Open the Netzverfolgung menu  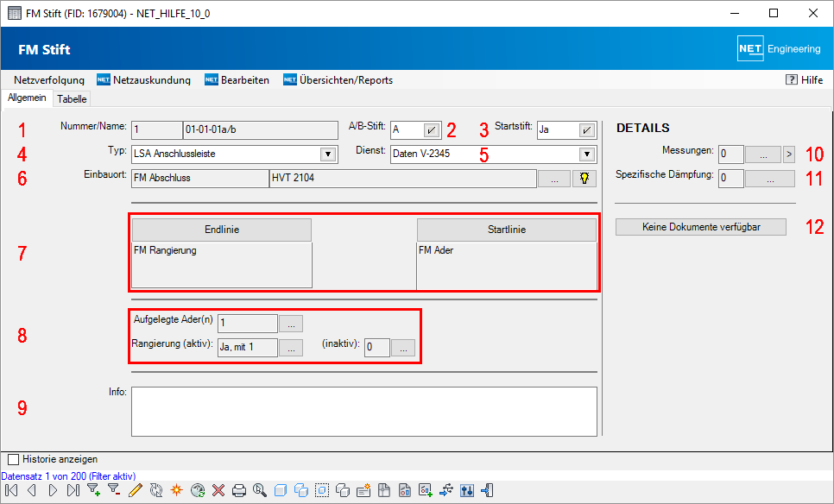pos(47,80)
